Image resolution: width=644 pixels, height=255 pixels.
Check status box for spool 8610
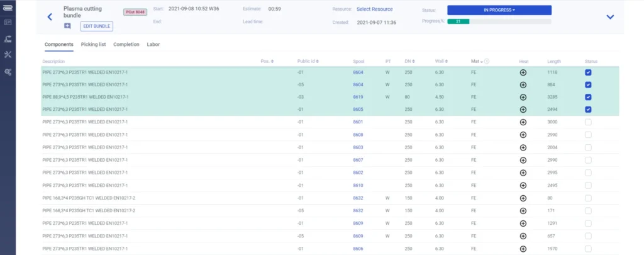[588, 186]
